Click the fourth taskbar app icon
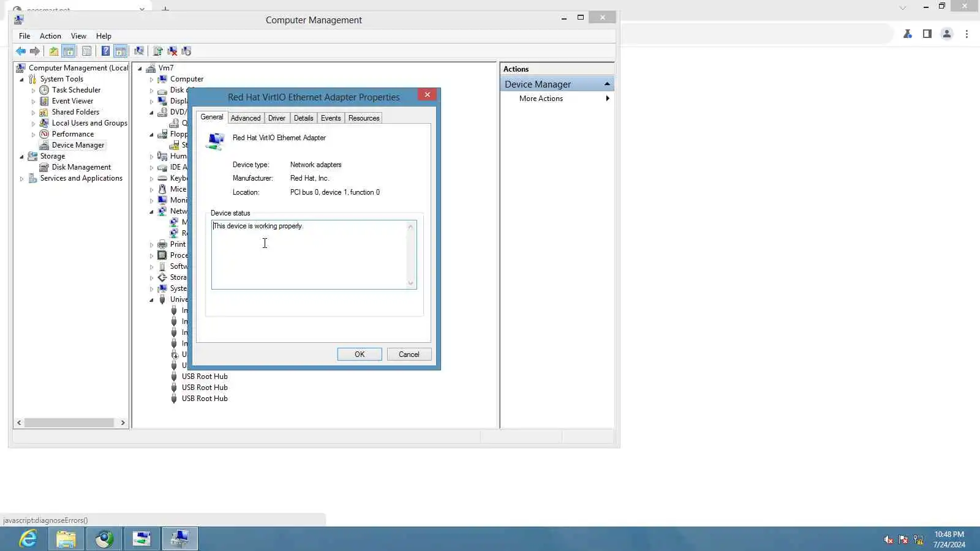Screen dimensions: 980x551 142,539
